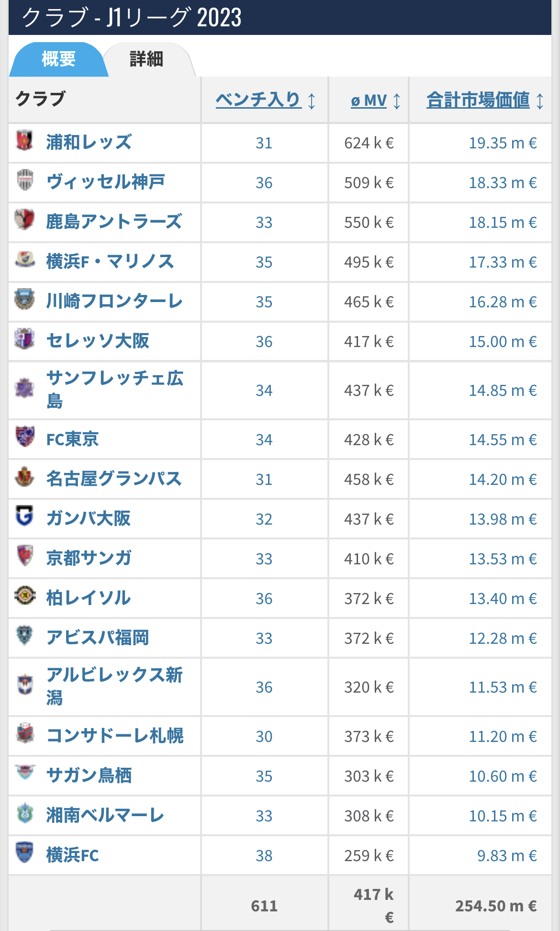
Task: Click the Urawa Reds club crest icon
Action: tap(24, 141)
